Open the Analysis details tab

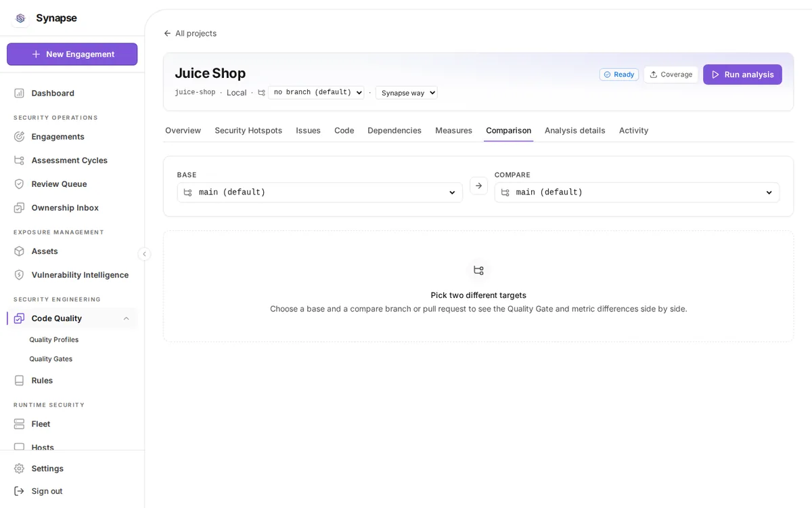coord(575,130)
